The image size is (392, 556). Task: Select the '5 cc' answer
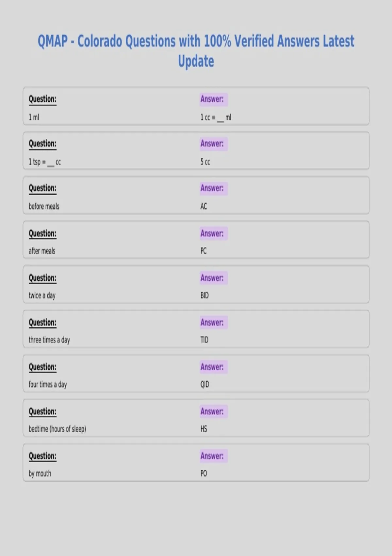coord(205,162)
